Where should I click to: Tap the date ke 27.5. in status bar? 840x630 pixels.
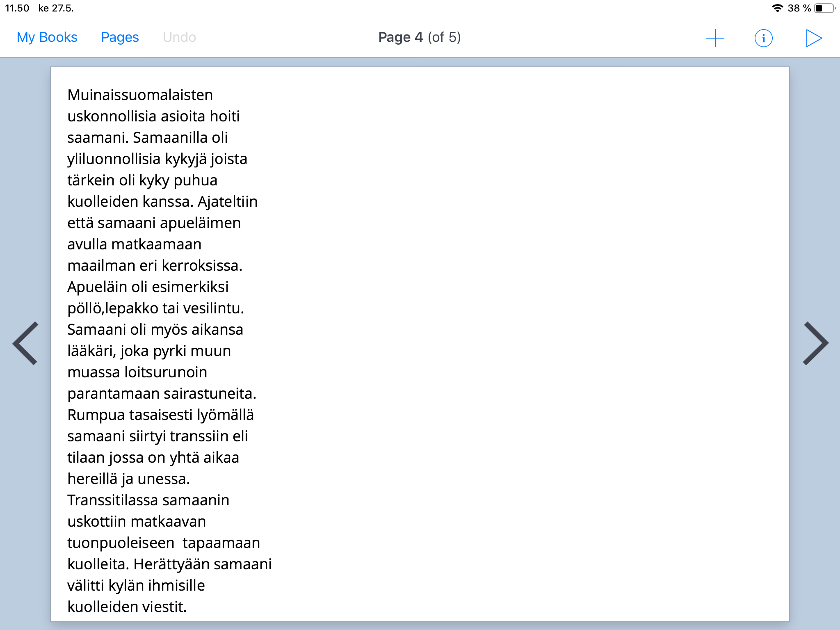pyautogui.click(x=56, y=8)
